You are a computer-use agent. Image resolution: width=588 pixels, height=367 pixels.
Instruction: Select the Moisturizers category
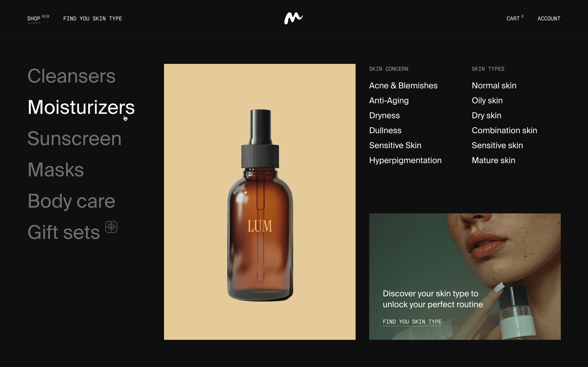point(81,107)
